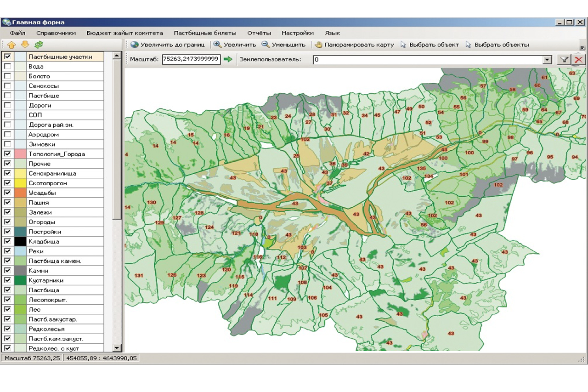
Task: Open the 'Пастбищные билеты' menu
Action: pos(205,33)
